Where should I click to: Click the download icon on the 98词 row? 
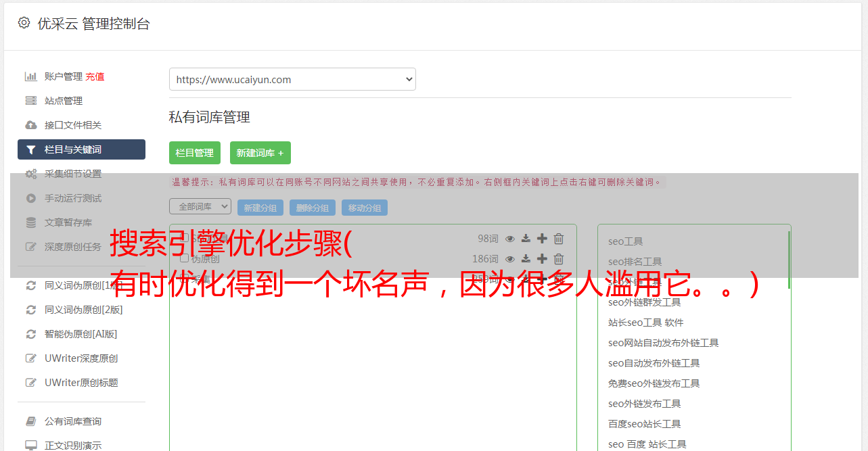coord(526,239)
